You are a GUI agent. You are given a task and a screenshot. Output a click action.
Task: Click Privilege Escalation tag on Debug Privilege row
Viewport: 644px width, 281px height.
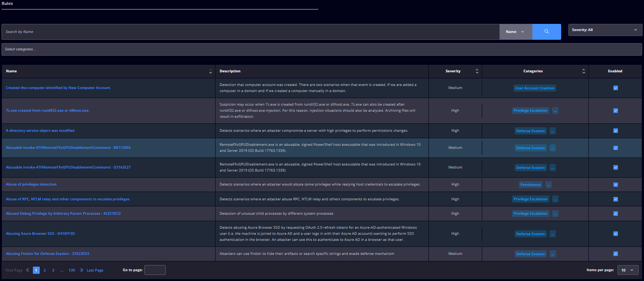[x=531, y=214]
